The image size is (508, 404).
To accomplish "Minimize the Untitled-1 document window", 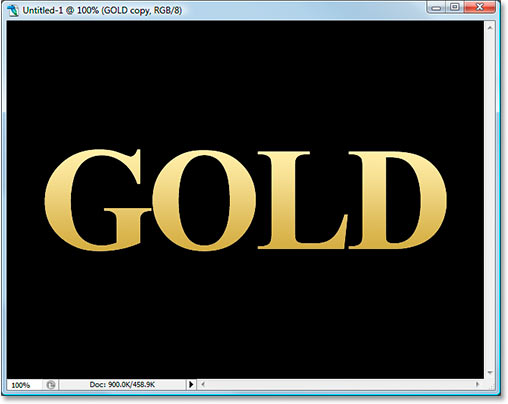I will point(436,7).
